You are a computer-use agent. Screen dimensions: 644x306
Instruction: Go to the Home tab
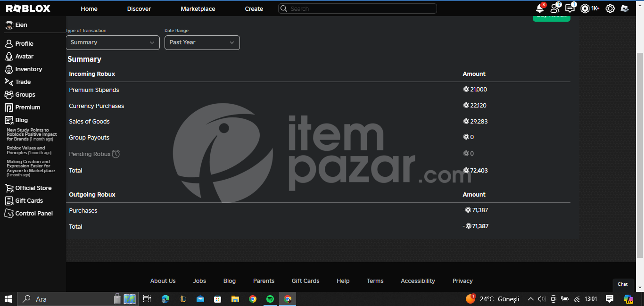89,9
